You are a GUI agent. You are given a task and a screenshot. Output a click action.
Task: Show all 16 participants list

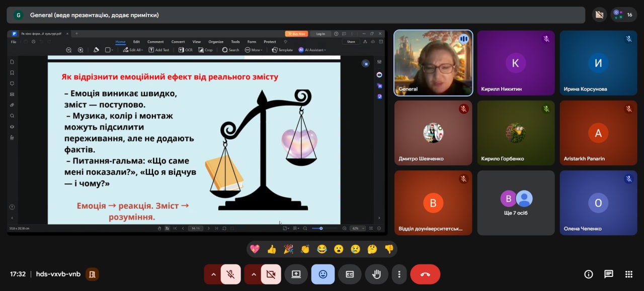(623, 15)
